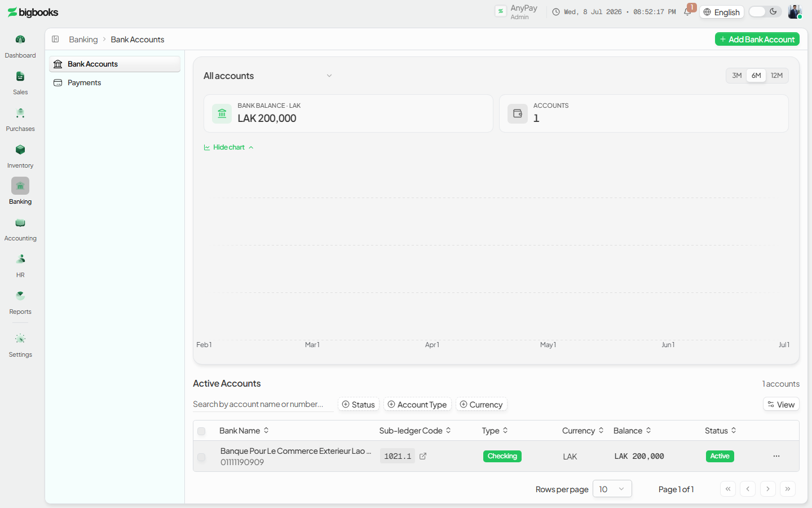Screen dimensions: 812x508
Task: Go to next page arrow
Action: pos(768,489)
